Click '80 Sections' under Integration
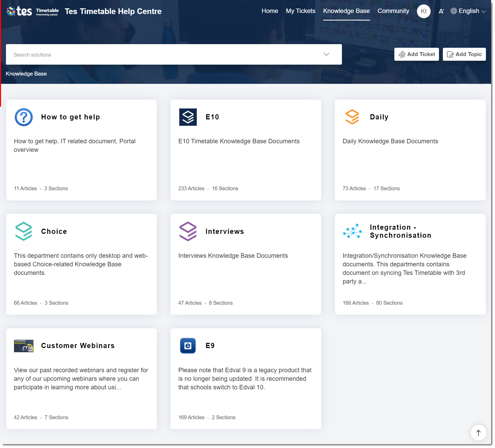The height and width of the screenshot is (448, 495). 389,303
